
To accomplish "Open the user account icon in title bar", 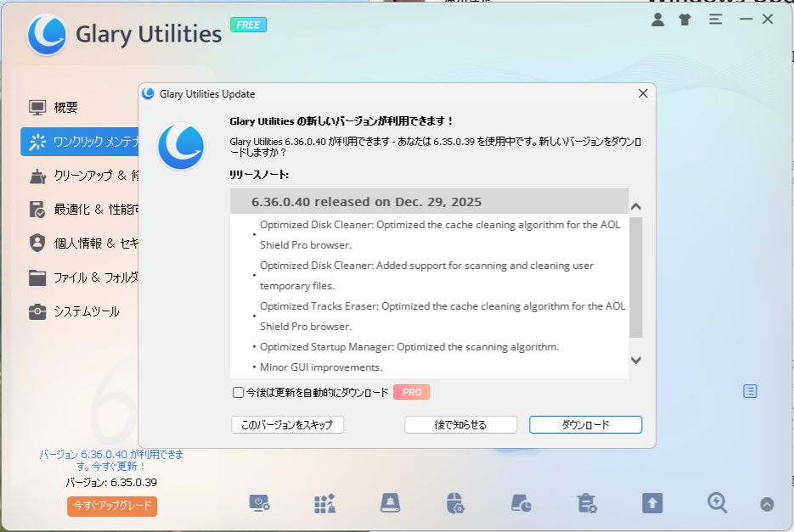I will 658,20.
